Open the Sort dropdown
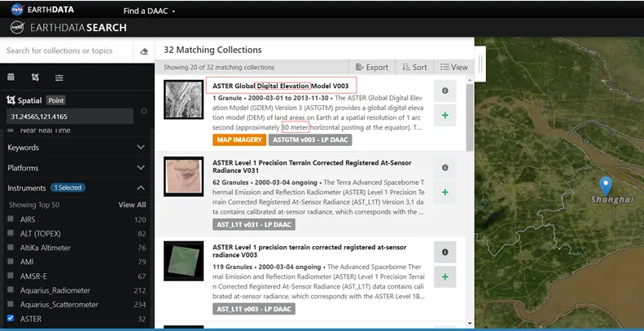This screenshot has width=644, height=331. coord(414,67)
